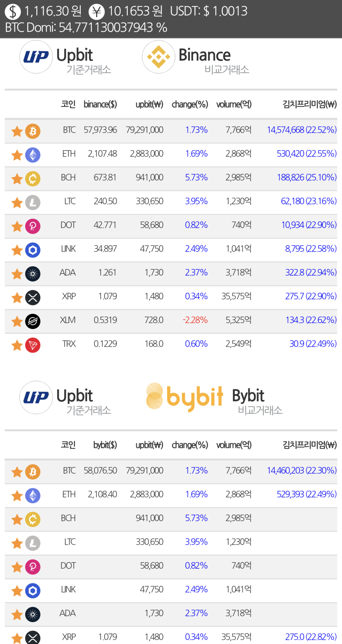Select the binance($) column header
The width and height of the screenshot is (342, 644).
coord(100,104)
